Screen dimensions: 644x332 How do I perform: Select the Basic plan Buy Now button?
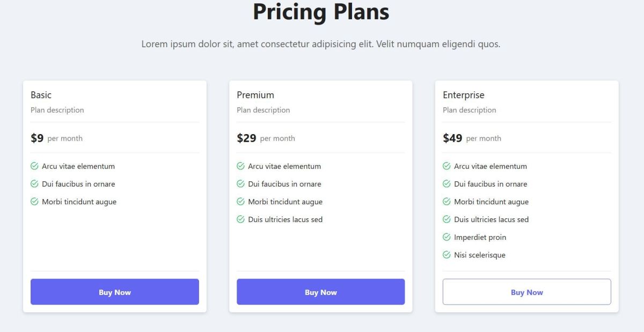click(x=114, y=292)
